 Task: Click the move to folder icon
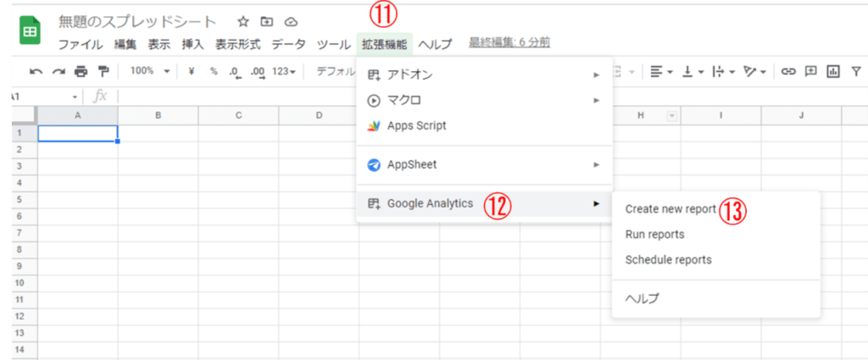pyautogui.click(x=267, y=21)
